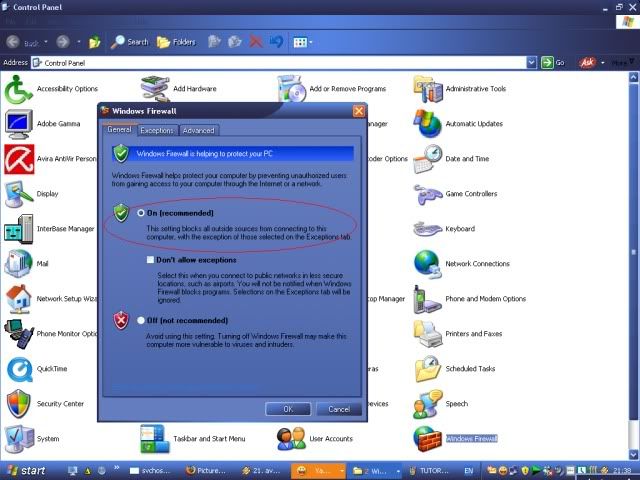Toggle the Folders toolbar button

tap(176, 42)
